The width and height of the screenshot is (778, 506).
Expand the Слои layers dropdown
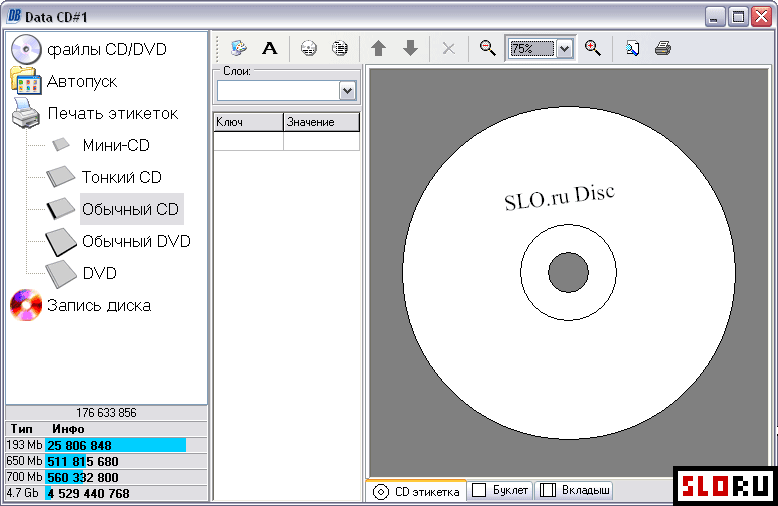[347, 91]
